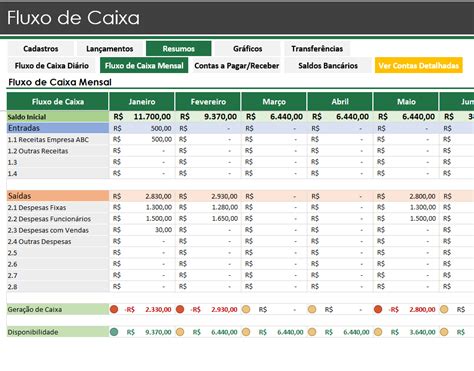
Task: Select the Fevereiro column header
Action: [x=208, y=102]
